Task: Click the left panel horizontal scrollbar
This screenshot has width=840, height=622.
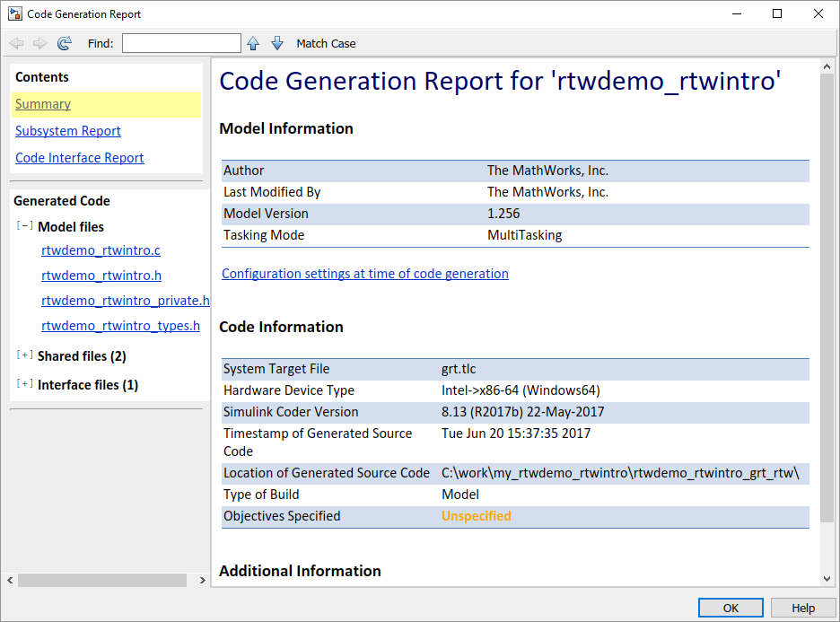Action: pyautogui.click(x=101, y=581)
